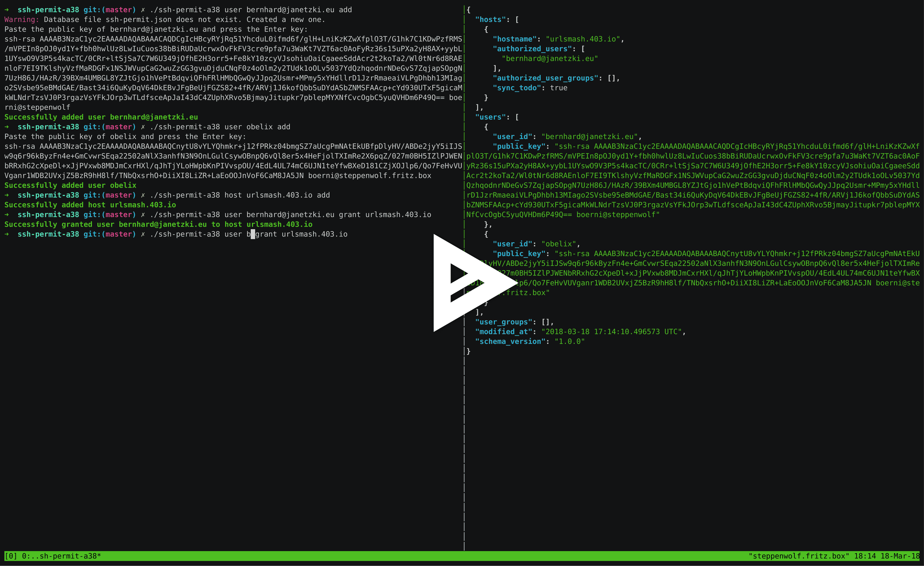Click the "authorized_user_groups" JSON key
This screenshot has height=566, width=924.
(x=546, y=78)
